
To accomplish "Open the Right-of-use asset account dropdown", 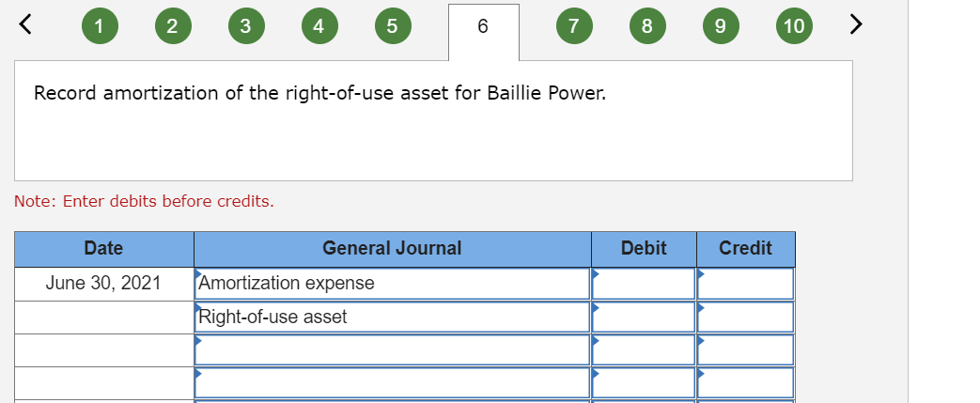I will click(x=392, y=318).
